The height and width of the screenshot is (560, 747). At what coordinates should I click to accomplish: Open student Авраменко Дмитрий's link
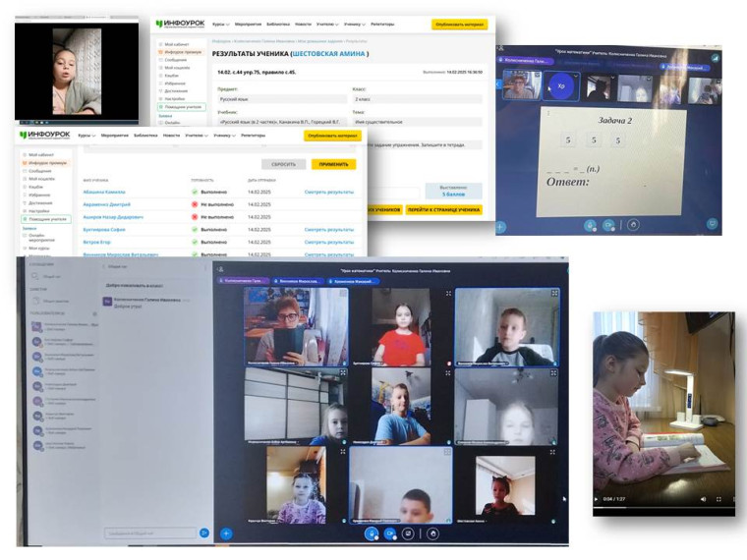tap(107, 204)
